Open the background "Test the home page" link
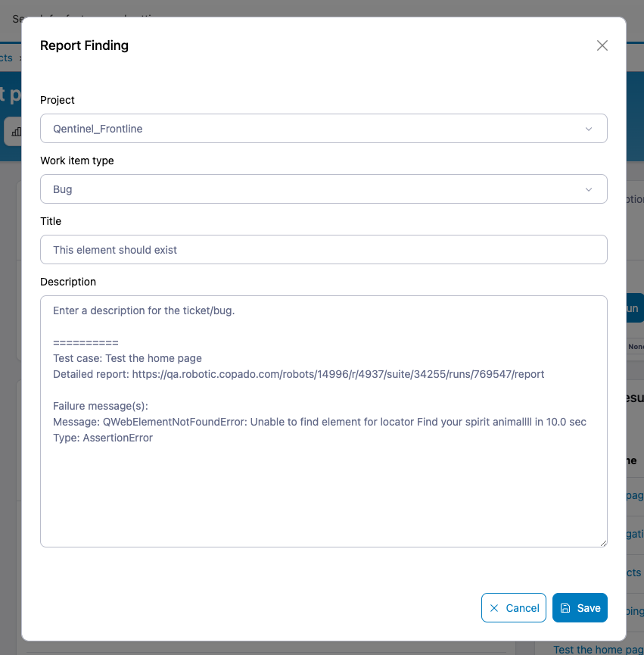 coord(598,649)
